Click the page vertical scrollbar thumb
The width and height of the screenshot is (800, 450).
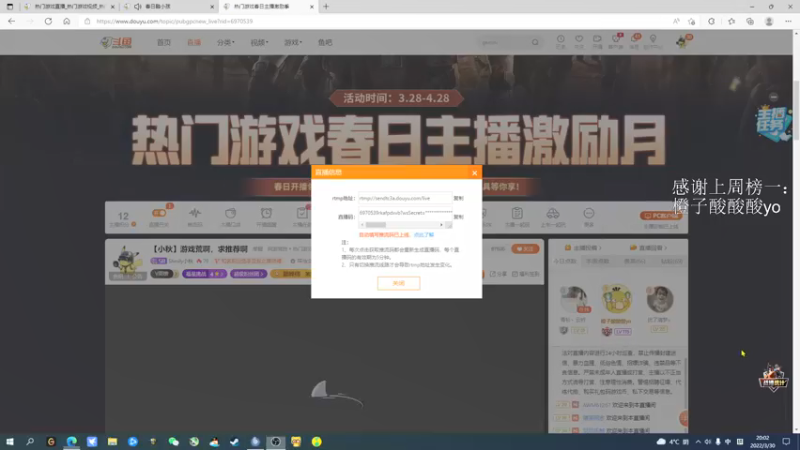(796, 110)
